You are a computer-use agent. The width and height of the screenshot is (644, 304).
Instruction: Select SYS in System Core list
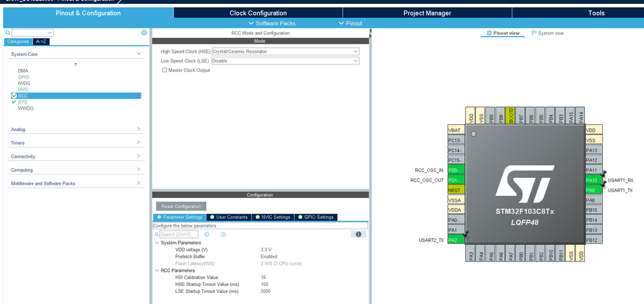point(23,102)
